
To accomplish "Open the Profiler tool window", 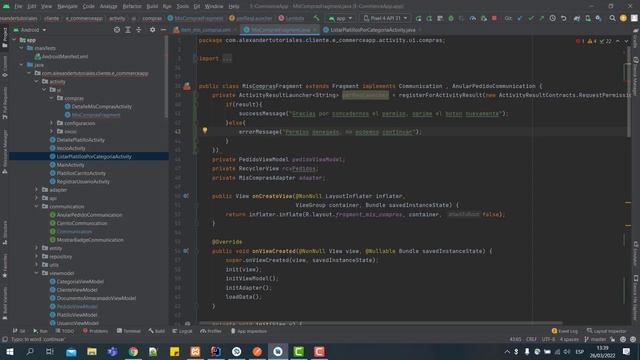I will pos(211,331).
